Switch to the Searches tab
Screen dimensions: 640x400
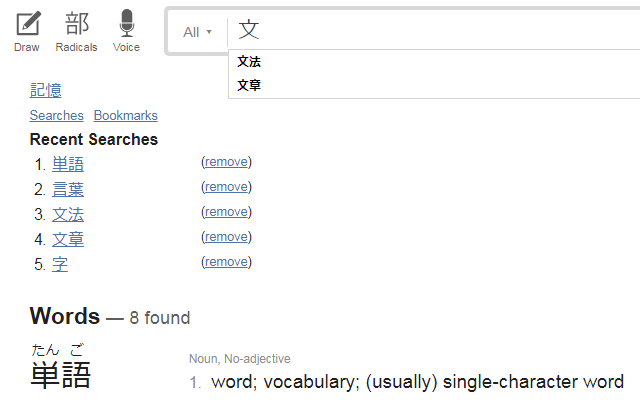click(x=56, y=116)
